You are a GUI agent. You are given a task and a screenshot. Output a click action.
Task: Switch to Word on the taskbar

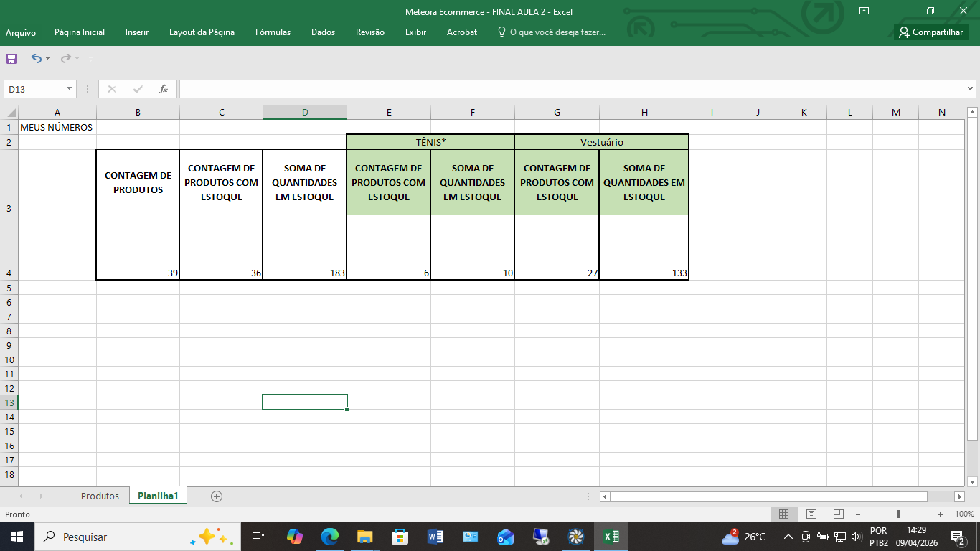[435, 537]
